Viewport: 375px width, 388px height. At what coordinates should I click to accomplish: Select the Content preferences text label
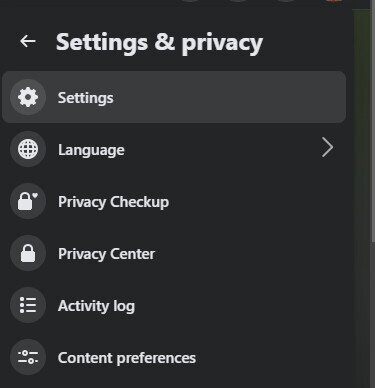point(127,358)
